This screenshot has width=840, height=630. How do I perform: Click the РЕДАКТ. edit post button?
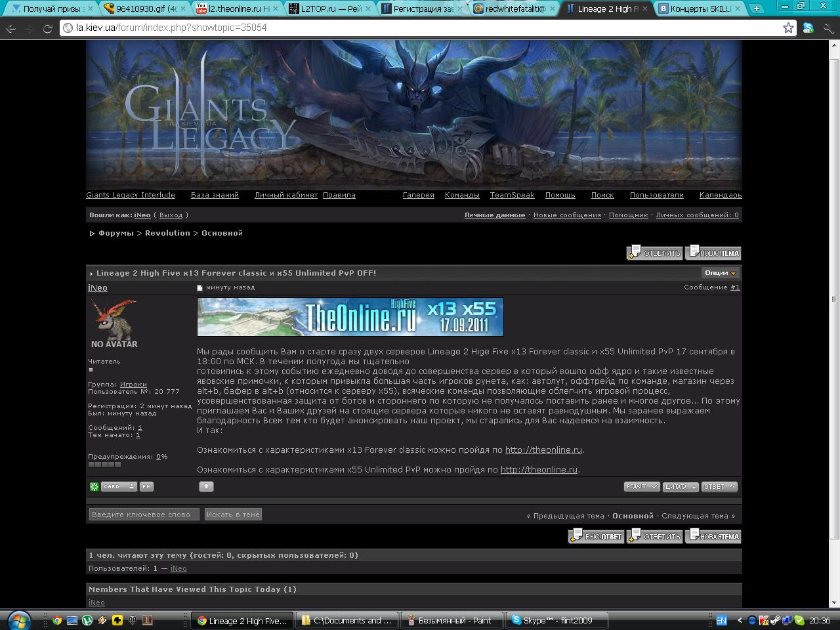click(x=642, y=486)
